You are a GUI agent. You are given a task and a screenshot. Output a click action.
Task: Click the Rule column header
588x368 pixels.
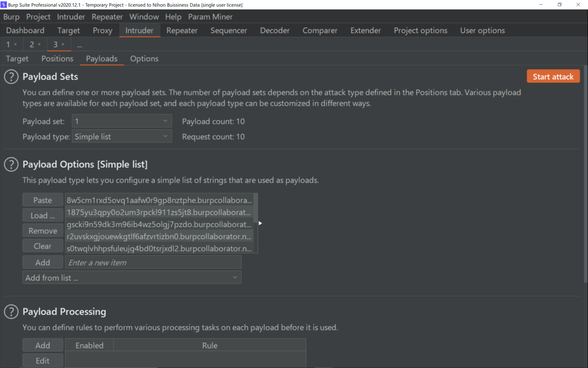[x=210, y=345]
